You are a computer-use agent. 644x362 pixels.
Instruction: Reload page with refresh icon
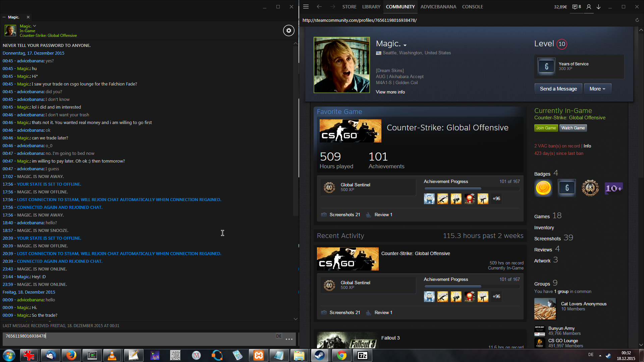click(x=637, y=20)
